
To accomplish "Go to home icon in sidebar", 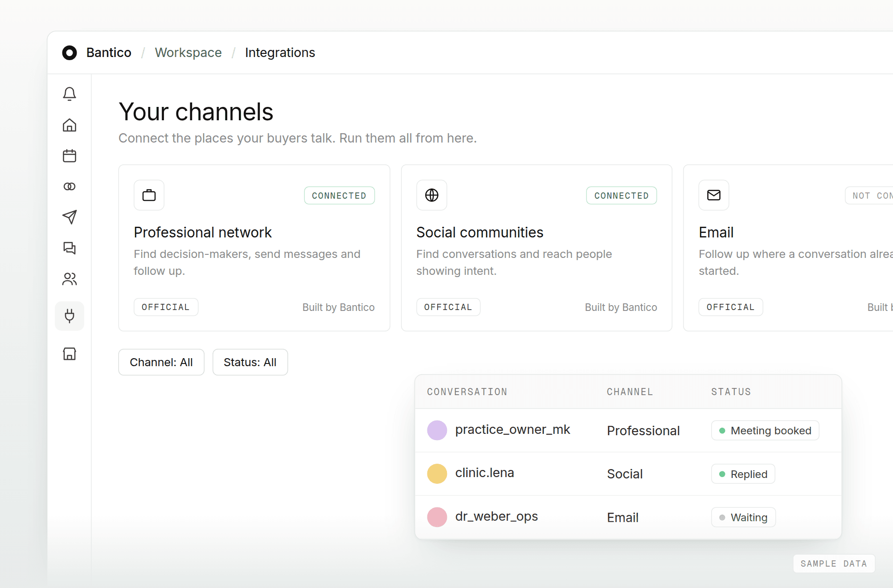I will click(70, 125).
